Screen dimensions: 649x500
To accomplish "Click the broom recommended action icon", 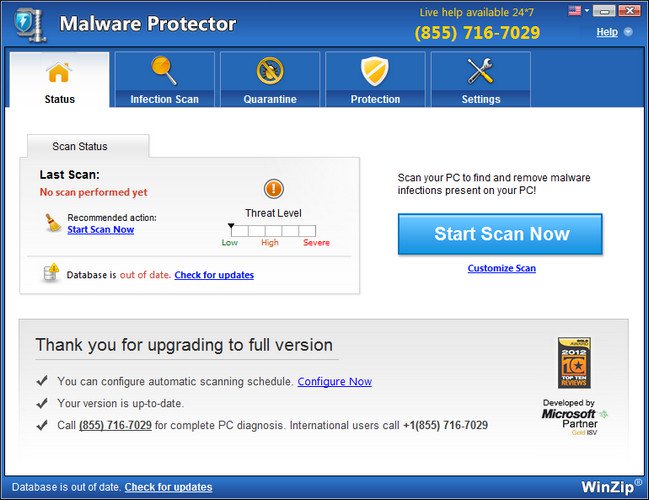I will [50, 223].
